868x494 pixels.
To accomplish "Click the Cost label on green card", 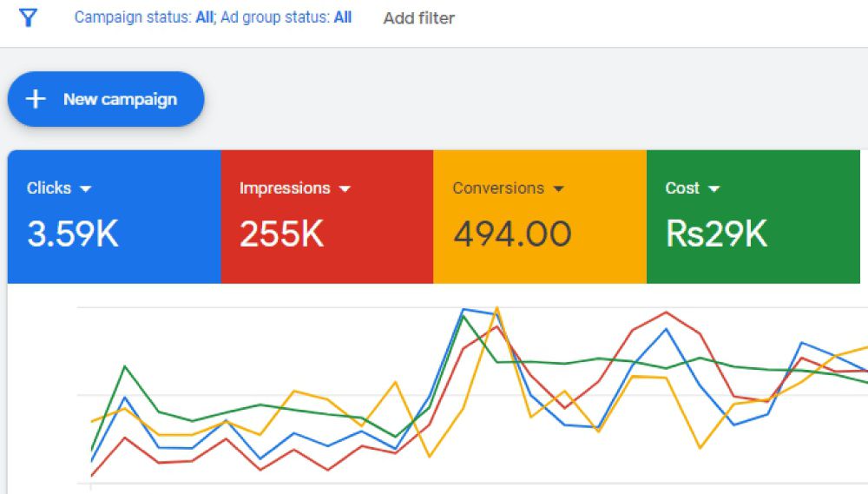I will [682, 188].
